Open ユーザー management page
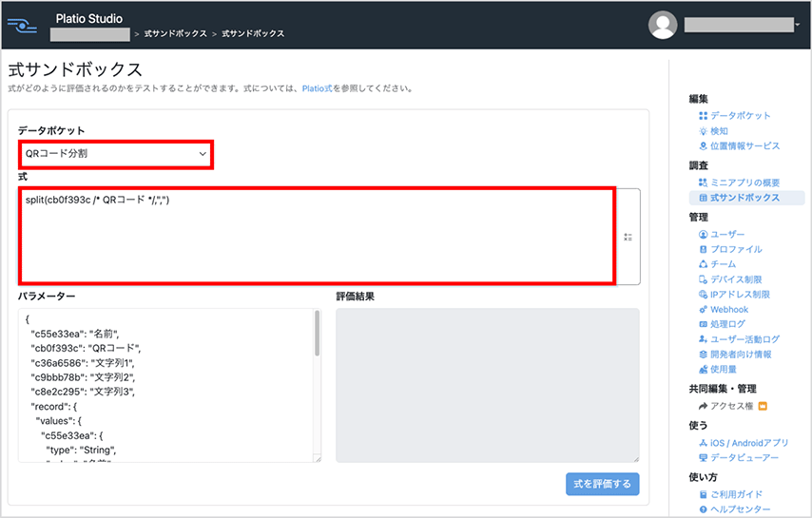Screen dimensions: 812x518 727,234
